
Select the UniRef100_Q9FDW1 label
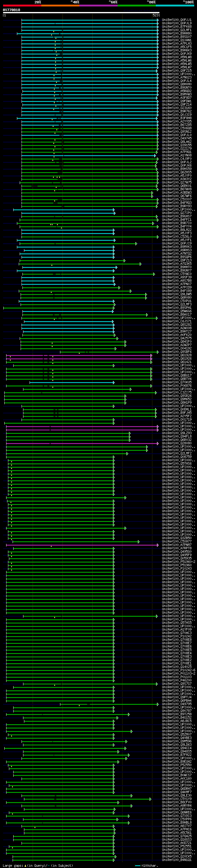176,101
